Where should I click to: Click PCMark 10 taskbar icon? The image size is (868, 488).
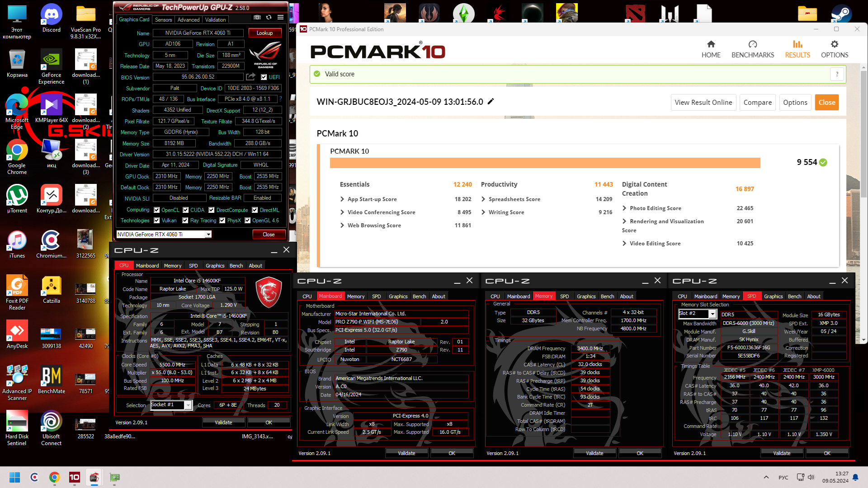(74, 477)
